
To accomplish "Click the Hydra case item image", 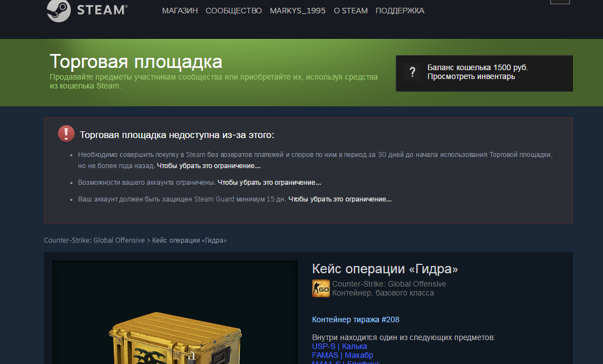I will pyautogui.click(x=175, y=313).
